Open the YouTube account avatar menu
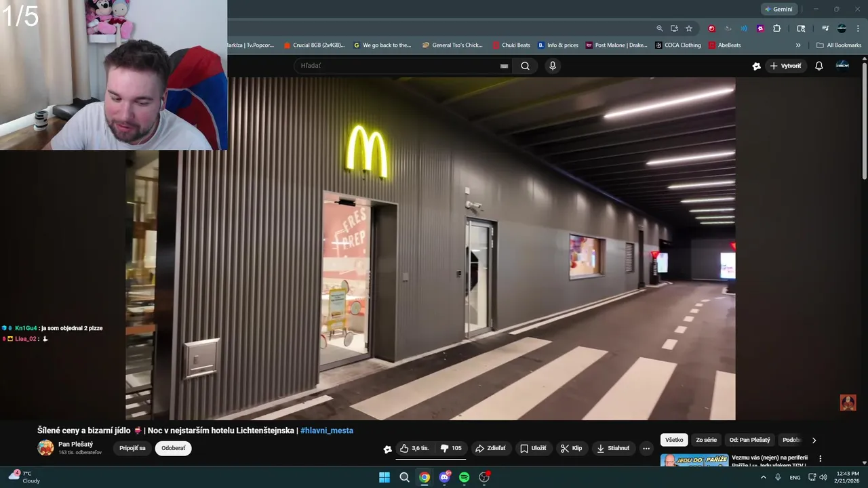868x488 pixels. pos(842,65)
